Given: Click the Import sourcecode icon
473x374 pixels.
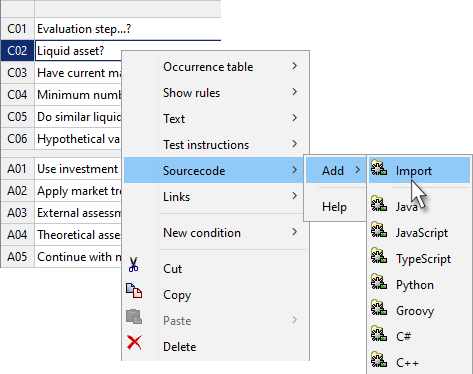Looking at the screenshot, I should point(379,168).
